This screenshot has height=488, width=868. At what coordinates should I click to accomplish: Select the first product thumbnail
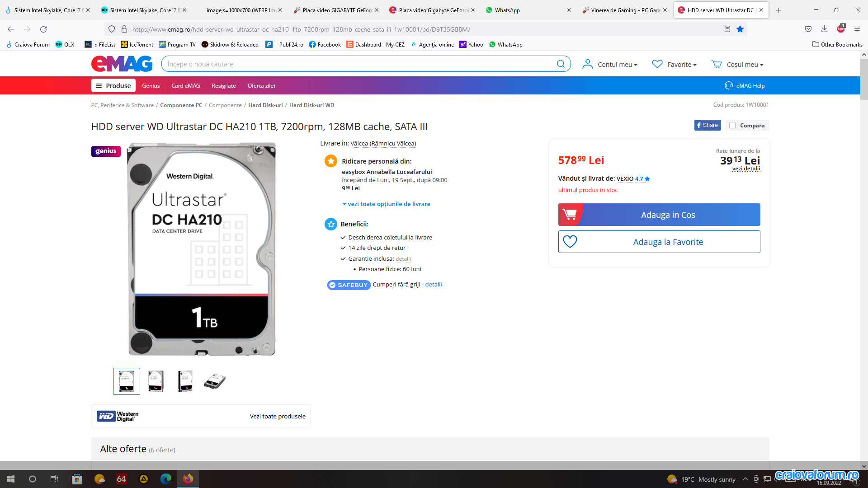click(126, 381)
